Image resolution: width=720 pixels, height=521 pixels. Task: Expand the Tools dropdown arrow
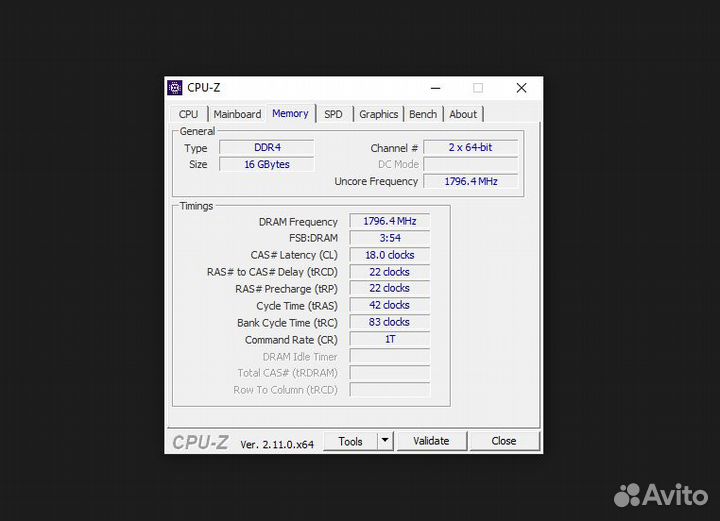click(385, 441)
